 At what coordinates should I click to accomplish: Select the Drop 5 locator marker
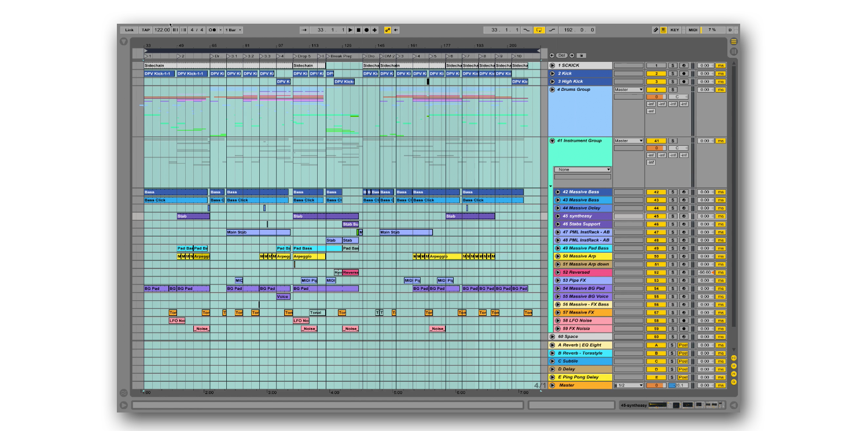pyautogui.click(x=303, y=56)
